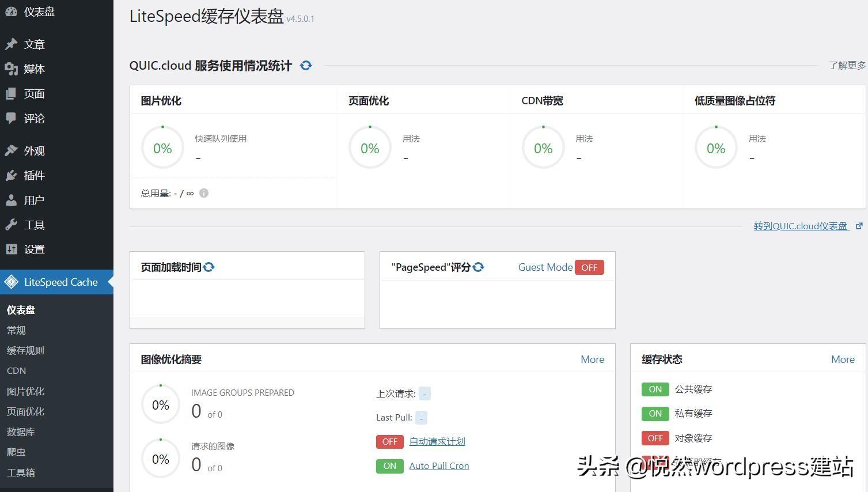868x492 pixels.
Task: Click the Users person icon
Action: [x=11, y=200]
